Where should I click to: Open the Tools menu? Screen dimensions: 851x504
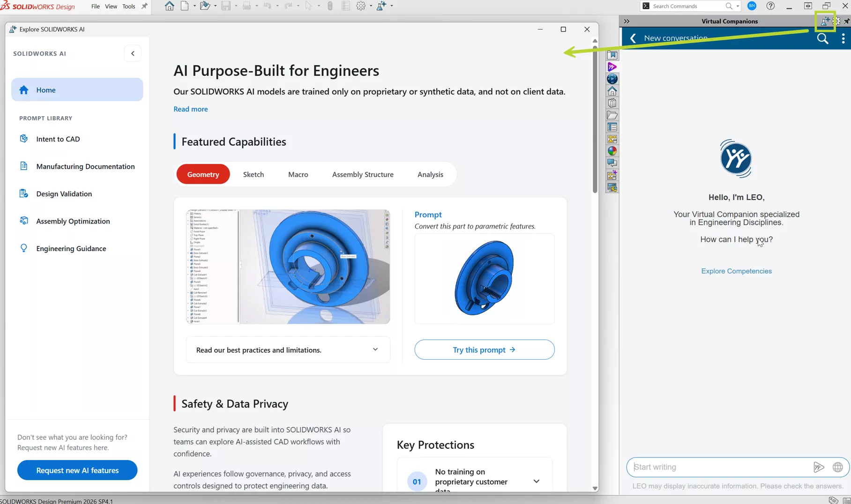point(128,7)
